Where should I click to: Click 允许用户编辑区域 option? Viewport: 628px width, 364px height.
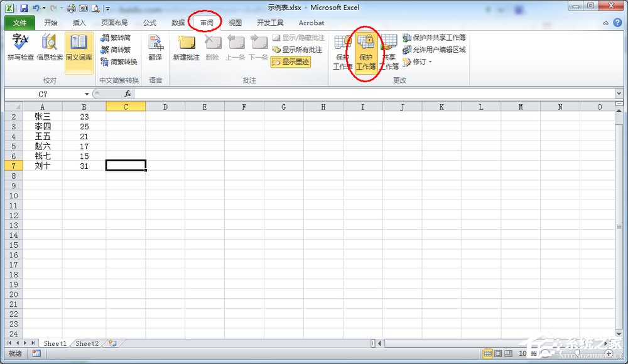434,50
